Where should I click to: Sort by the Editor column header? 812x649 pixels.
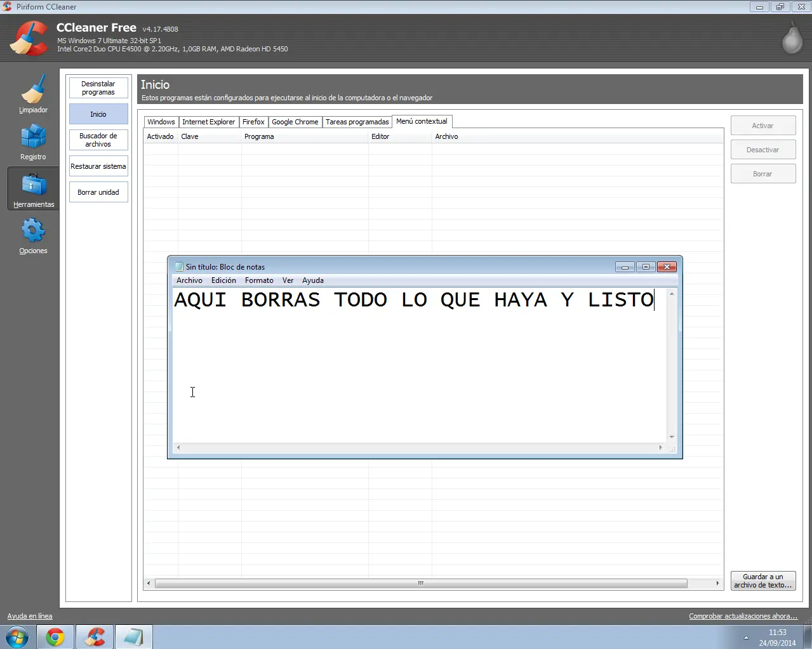[x=400, y=136]
